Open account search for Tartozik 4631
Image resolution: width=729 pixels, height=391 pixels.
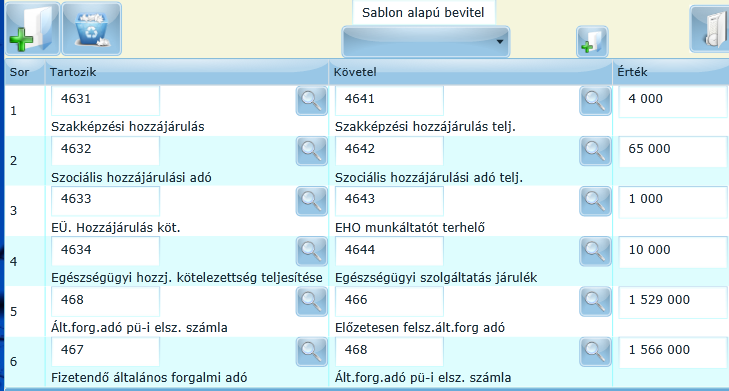[x=311, y=100]
